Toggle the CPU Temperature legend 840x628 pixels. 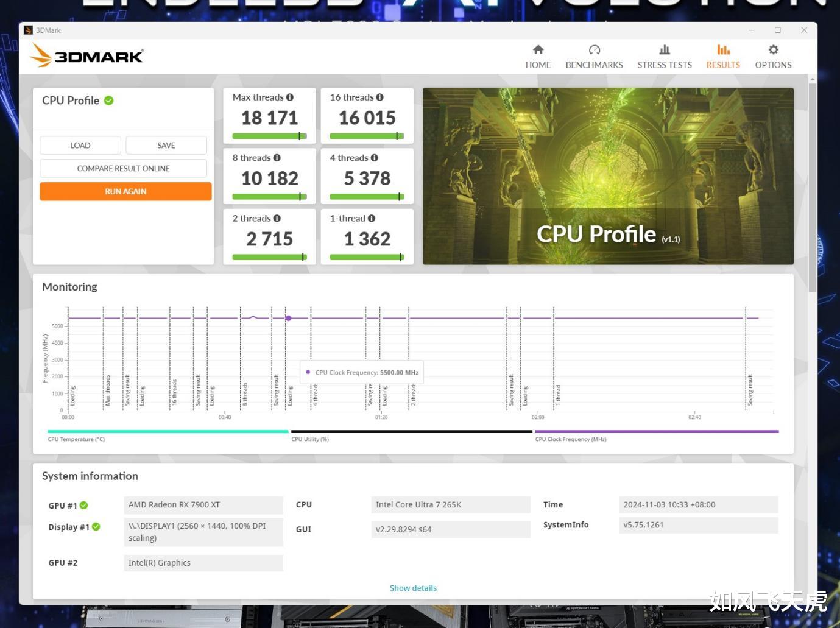(168, 435)
